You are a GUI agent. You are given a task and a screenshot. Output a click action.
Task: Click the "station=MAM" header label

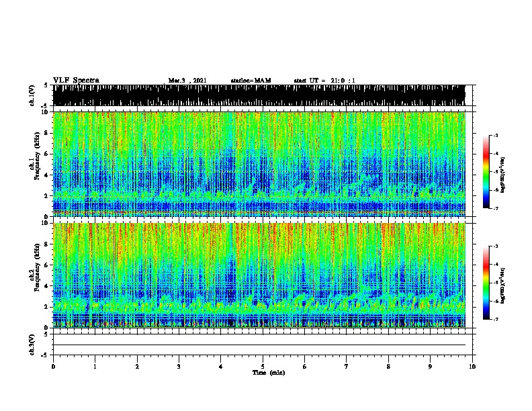[251, 81]
